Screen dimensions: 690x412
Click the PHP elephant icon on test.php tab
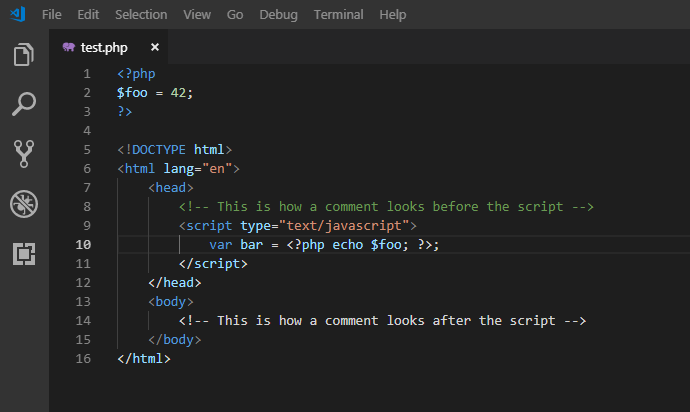point(69,47)
